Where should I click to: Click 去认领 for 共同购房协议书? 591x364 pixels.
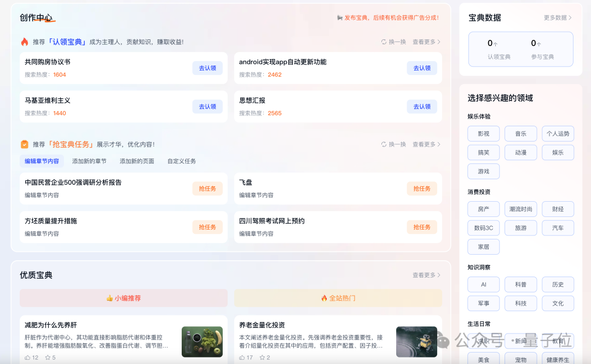click(x=207, y=68)
